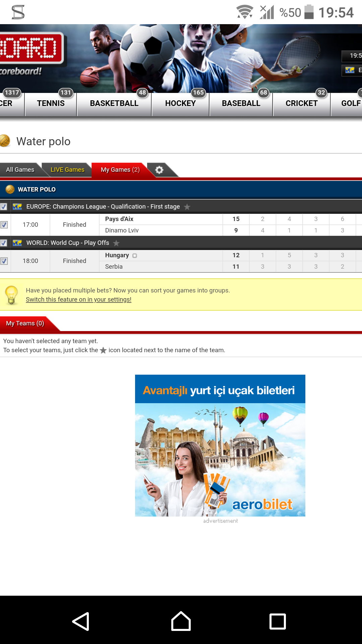Star the Champions League Qualification league

click(x=187, y=207)
